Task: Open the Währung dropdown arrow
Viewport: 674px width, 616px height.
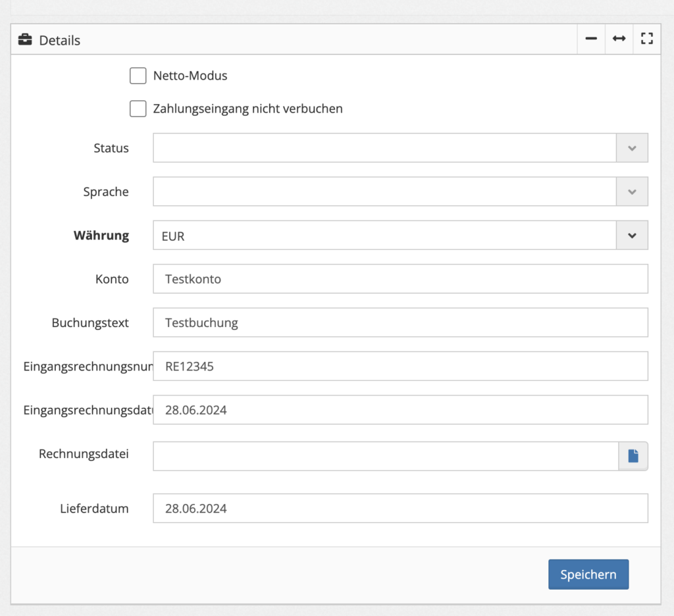Action: click(x=632, y=236)
